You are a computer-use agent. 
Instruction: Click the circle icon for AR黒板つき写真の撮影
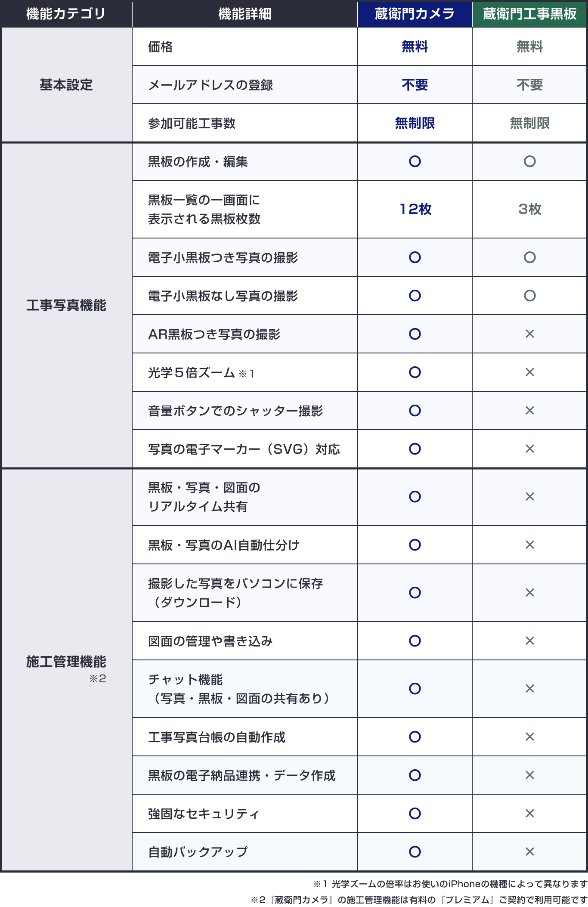[415, 334]
